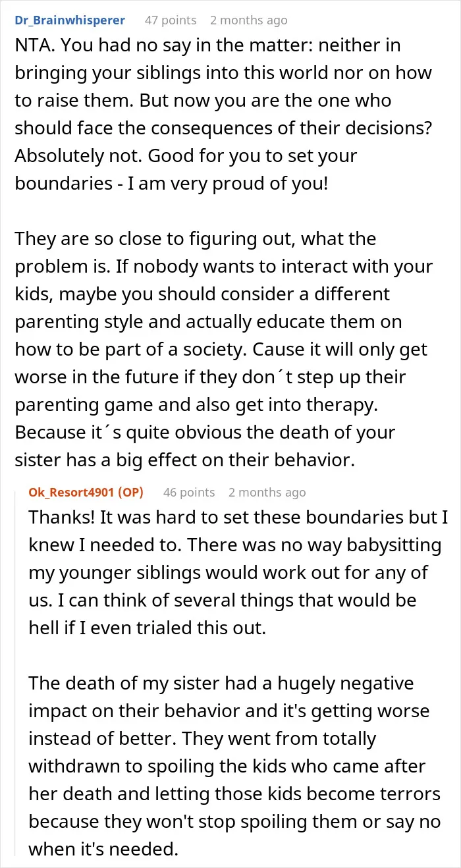461x868 pixels.
Task: Click the "47 points" score label
Action: tap(171, 20)
